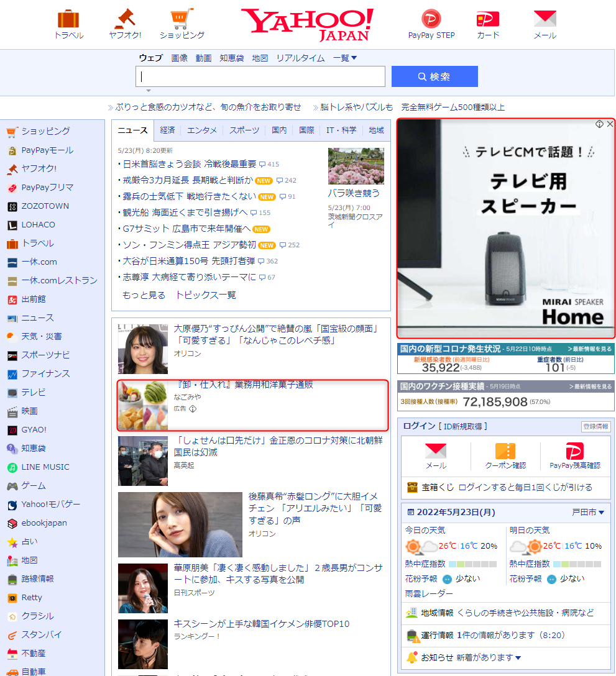Open the 戸田市 location dropdown
The height and width of the screenshot is (676, 616).
click(587, 512)
